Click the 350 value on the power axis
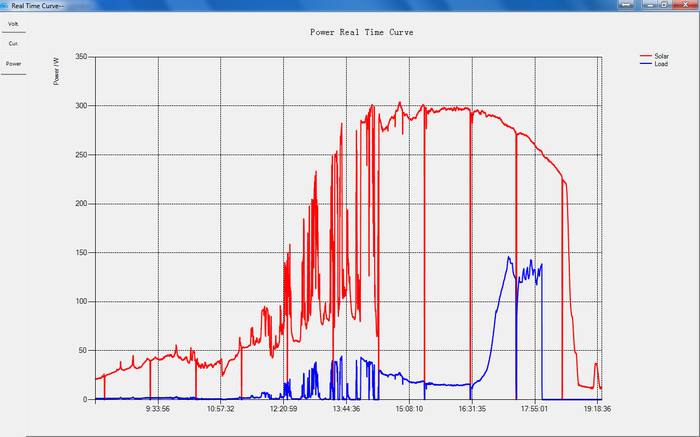 81,57
